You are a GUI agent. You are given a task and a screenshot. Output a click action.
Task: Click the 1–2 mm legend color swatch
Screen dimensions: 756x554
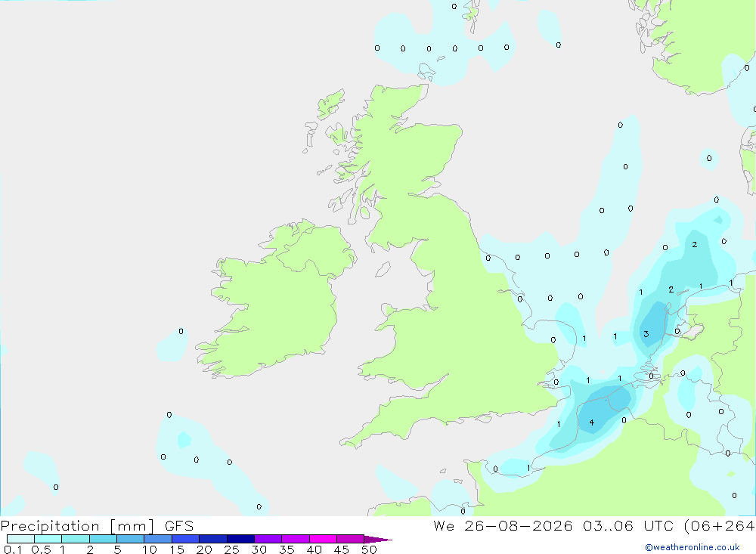tap(76, 539)
